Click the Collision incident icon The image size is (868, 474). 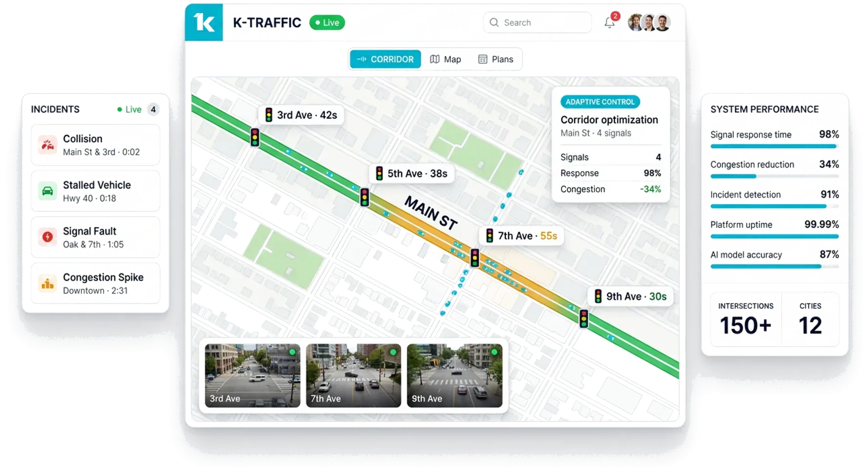47,145
